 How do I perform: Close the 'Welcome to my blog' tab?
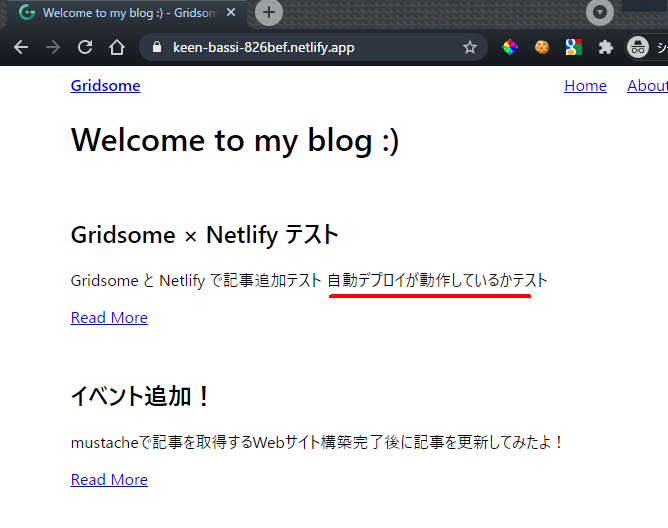point(231,12)
